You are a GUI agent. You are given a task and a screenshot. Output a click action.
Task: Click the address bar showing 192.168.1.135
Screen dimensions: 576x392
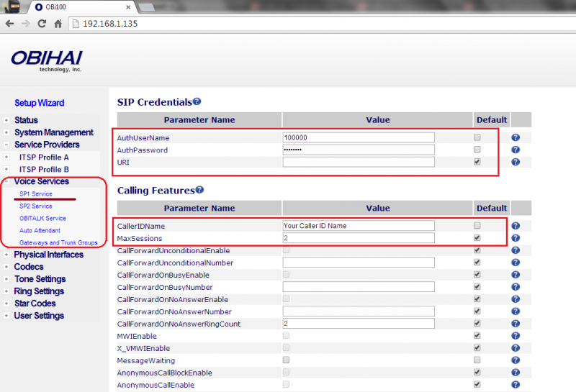point(323,24)
